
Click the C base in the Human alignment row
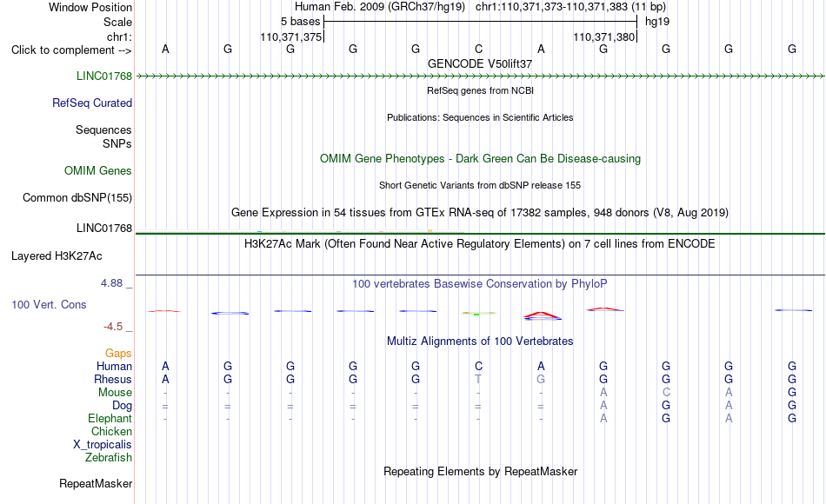[478, 366]
